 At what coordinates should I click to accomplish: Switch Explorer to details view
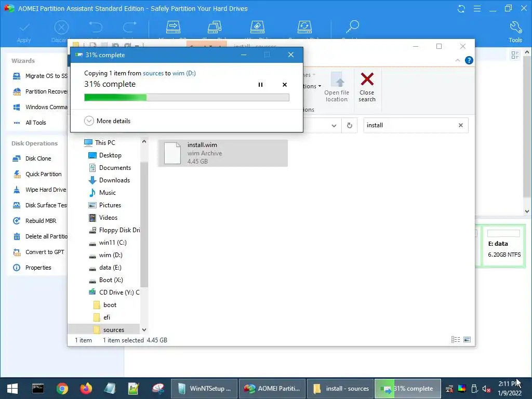coord(455,340)
